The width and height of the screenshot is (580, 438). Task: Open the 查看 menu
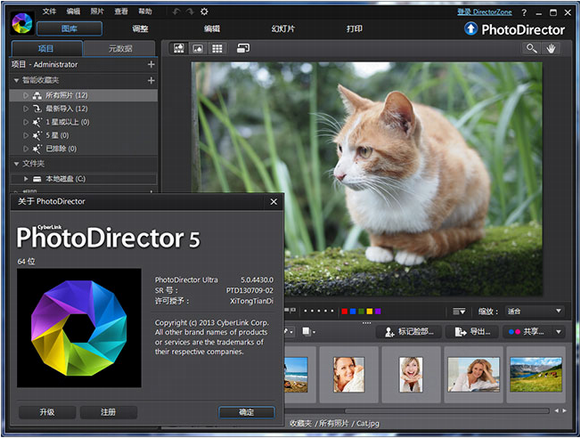pyautogui.click(x=121, y=11)
